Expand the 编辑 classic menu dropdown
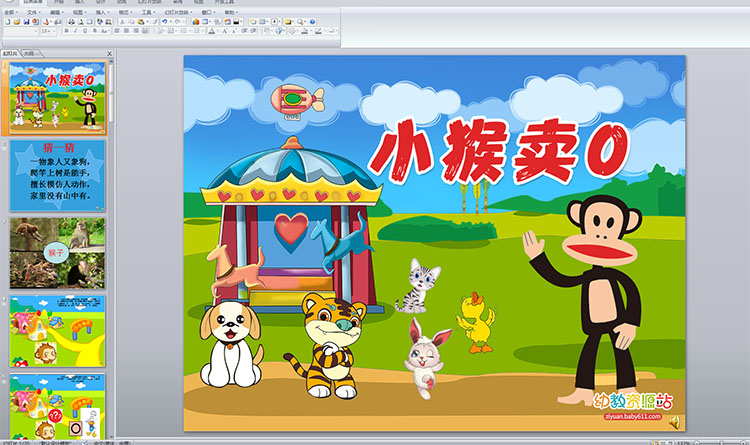Screen dimensions: 750x445 [x=56, y=12]
